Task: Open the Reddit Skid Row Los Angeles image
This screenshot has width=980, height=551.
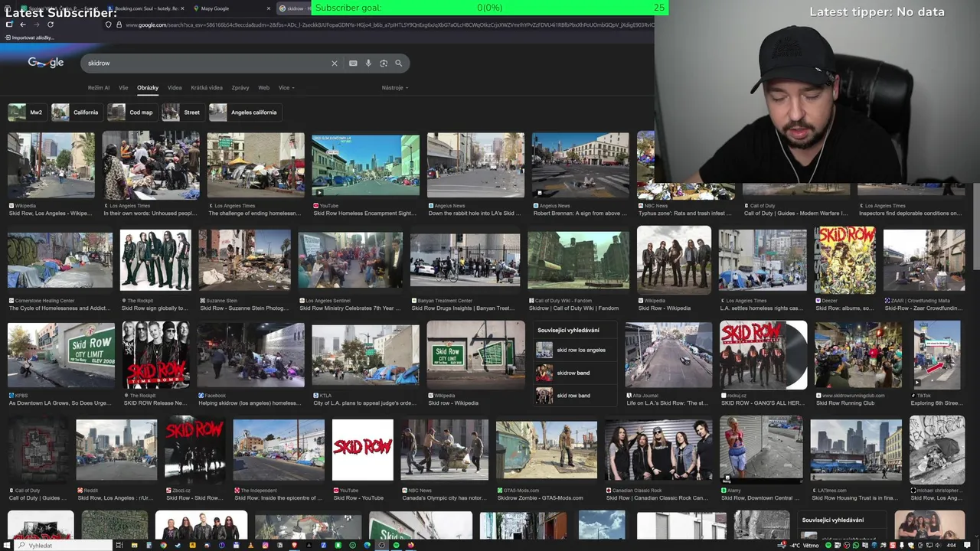Action: pyautogui.click(x=116, y=449)
